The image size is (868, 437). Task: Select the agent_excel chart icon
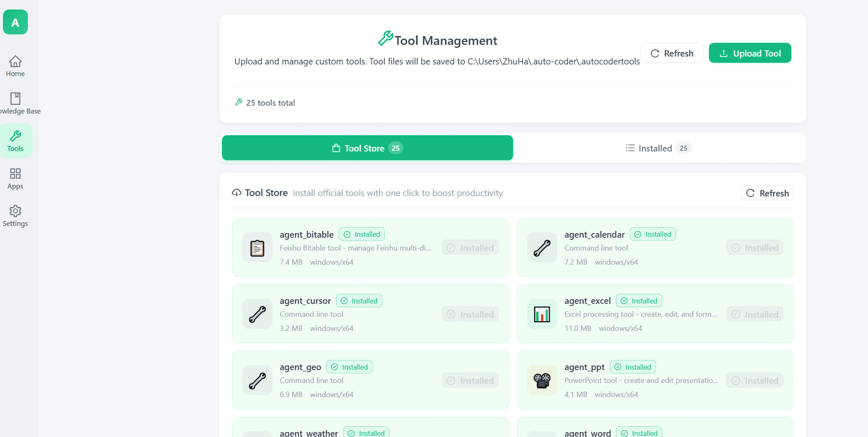(x=542, y=314)
